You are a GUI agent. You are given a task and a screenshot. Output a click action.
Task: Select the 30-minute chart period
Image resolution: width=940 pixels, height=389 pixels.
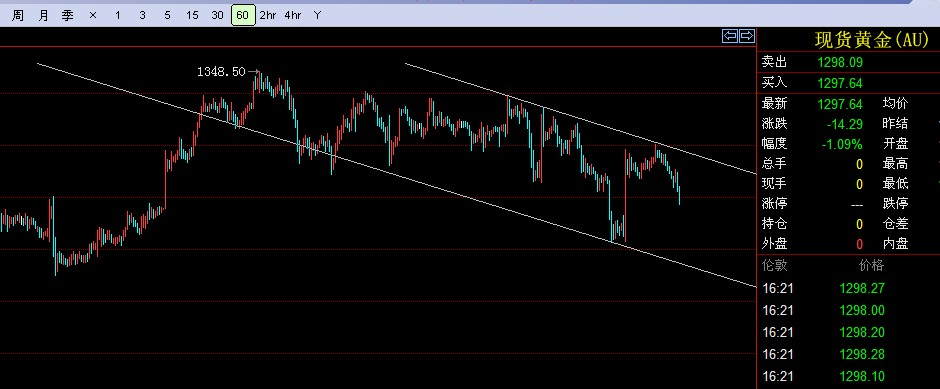(x=217, y=16)
